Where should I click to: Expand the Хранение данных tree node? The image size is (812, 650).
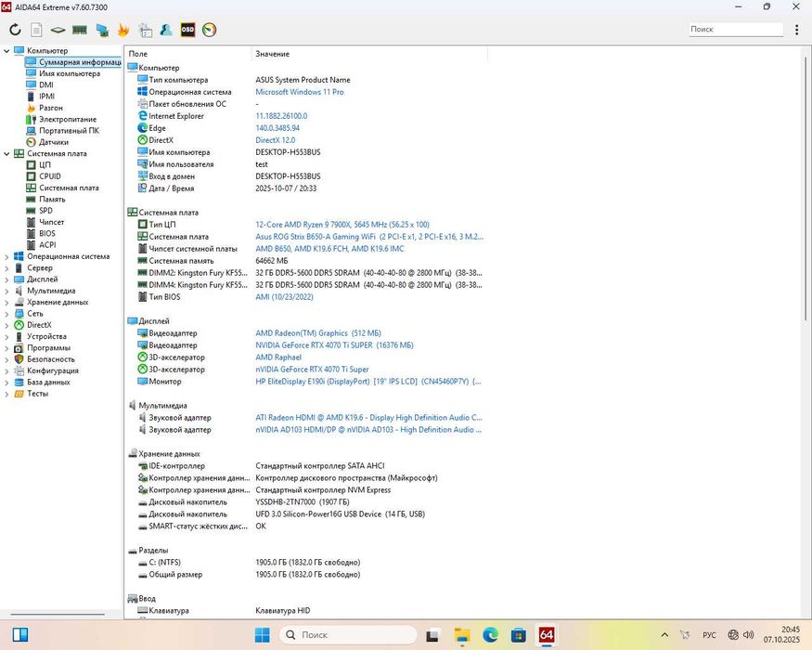(6, 302)
